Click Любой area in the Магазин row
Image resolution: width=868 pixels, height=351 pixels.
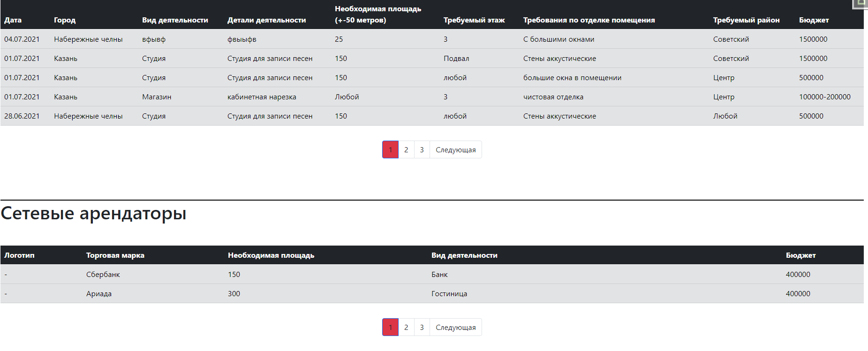pyautogui.click(x=347, y=97)
